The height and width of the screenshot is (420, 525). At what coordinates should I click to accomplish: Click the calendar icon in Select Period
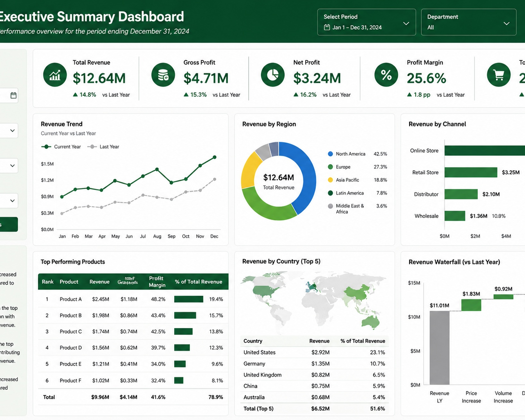(x=327, y=27)
